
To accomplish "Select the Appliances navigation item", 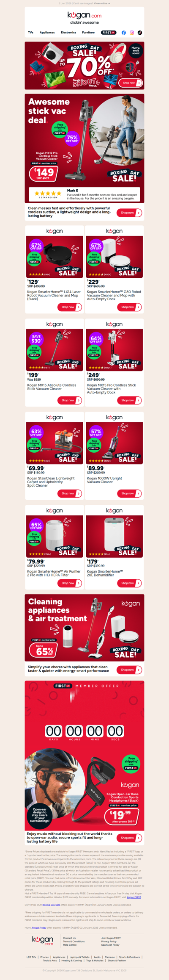I will coord(47,33).
